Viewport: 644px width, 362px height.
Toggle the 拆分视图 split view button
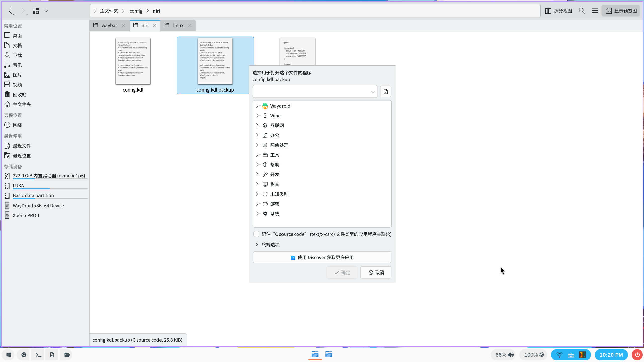pyautogui.click(x=558, y=11)
